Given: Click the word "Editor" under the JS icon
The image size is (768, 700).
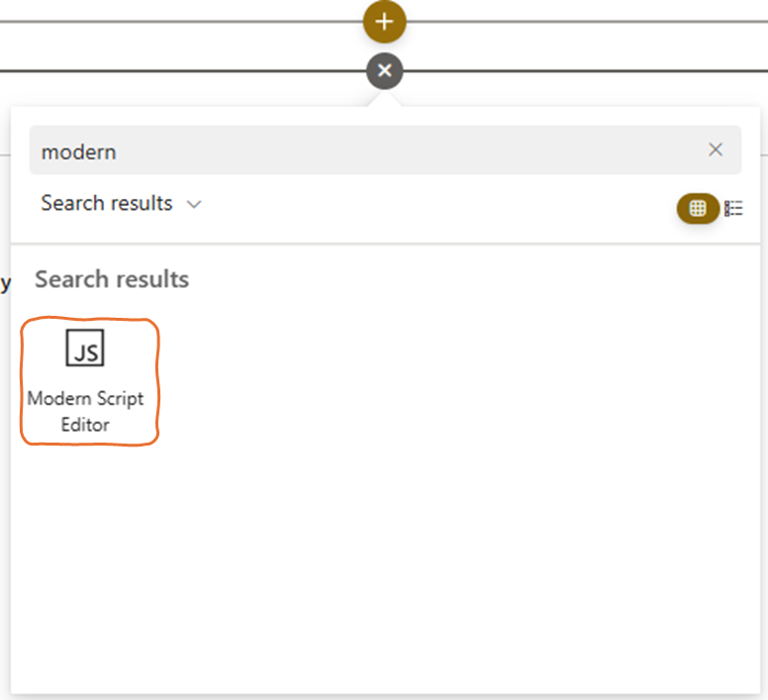Looking at the screenshot, I should pyautogui.click(x=85, y=425).
